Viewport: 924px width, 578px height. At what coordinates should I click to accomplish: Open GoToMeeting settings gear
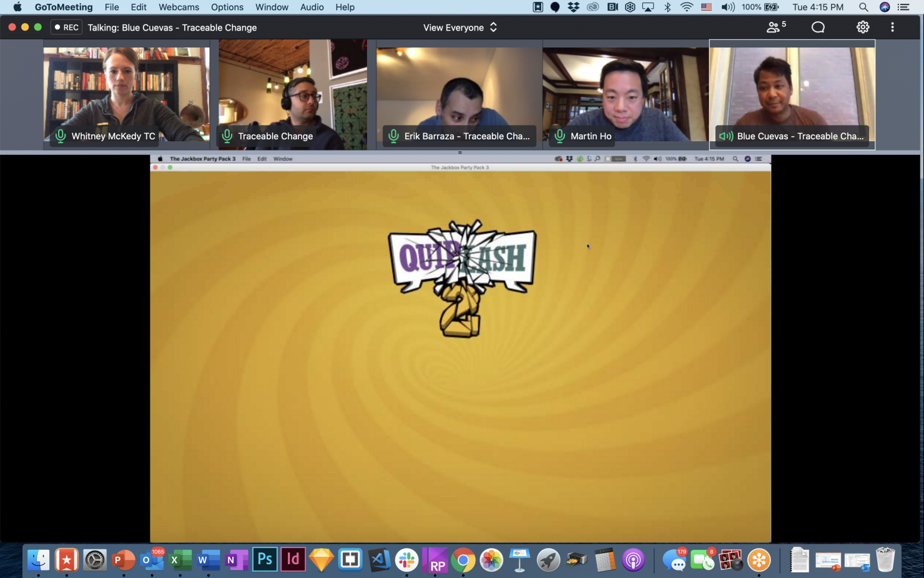pyautogui.click(x=863, y=27)
